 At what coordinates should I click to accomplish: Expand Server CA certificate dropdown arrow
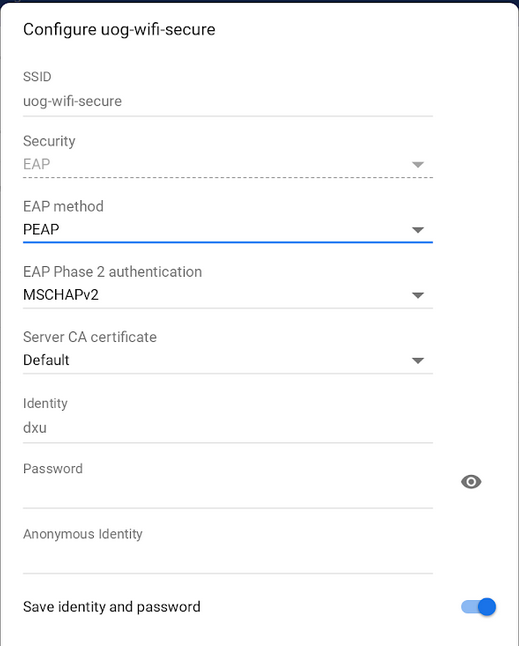click(418, 360)
